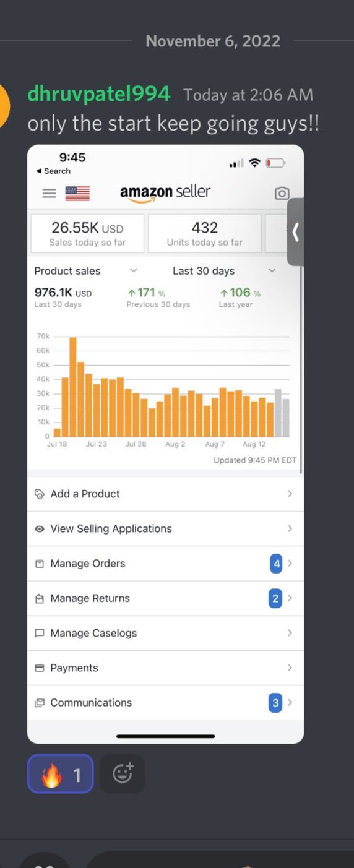Click the tallest orange bar in sales chart
This screenshot has height=868, width=354.
coord(73,387)
